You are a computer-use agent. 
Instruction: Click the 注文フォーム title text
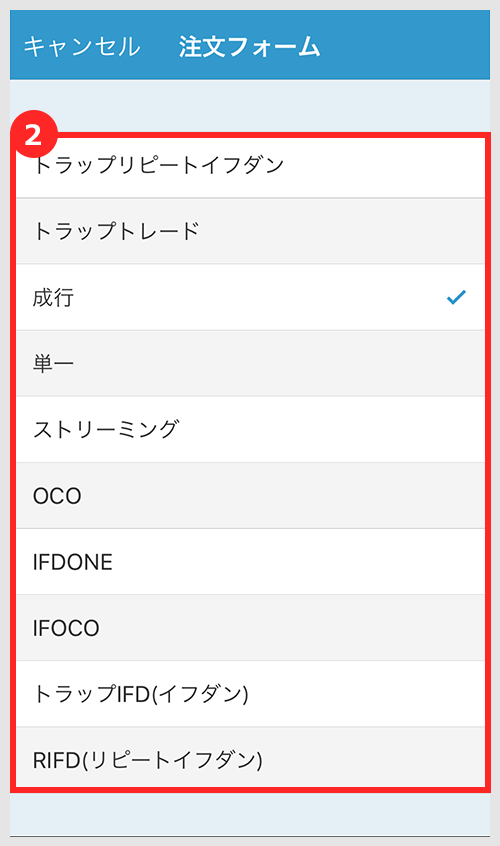249,46
